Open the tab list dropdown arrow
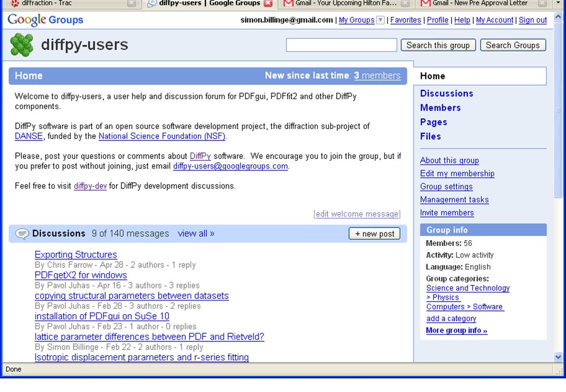The image size is (566, 392). pyautogui.click(x=558, y=3)
